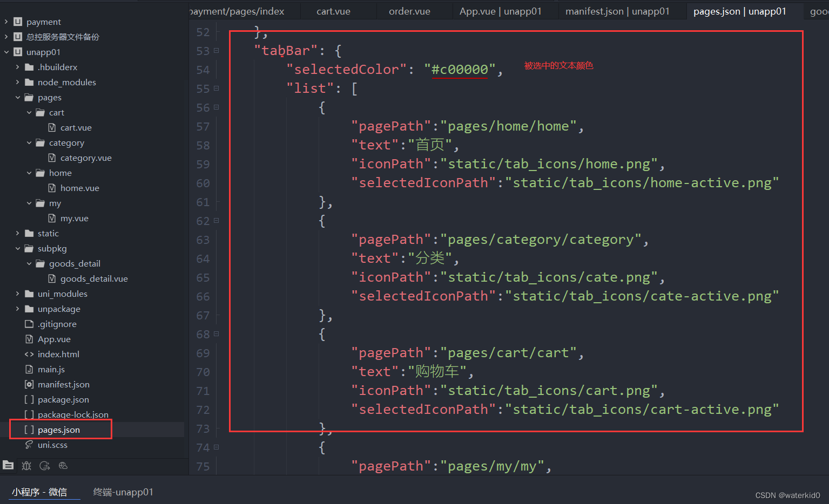Select the home.vue file icon

tap(52, 188)
